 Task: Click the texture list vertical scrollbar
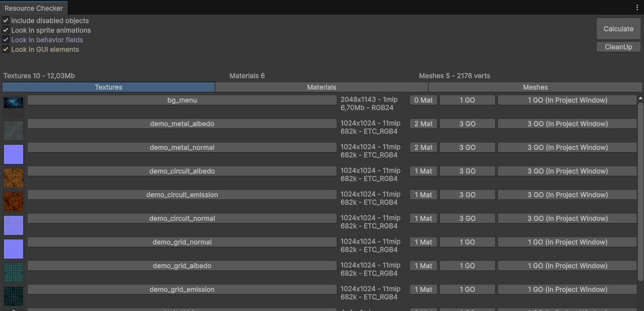(640, 192)
